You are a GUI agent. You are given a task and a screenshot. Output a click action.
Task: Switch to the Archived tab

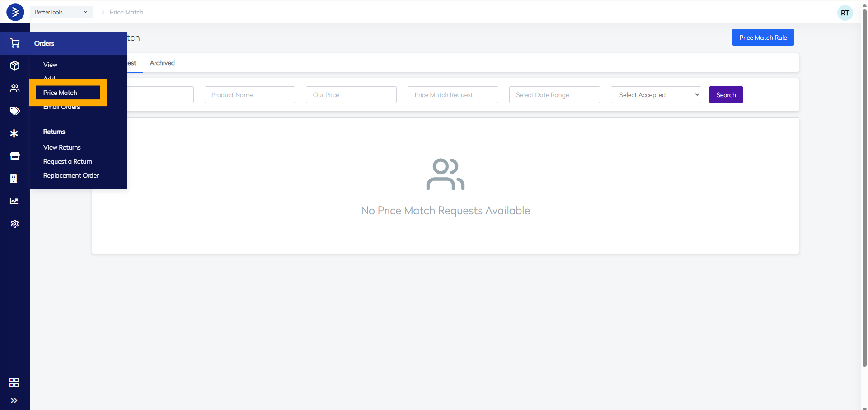coord(162,63)
